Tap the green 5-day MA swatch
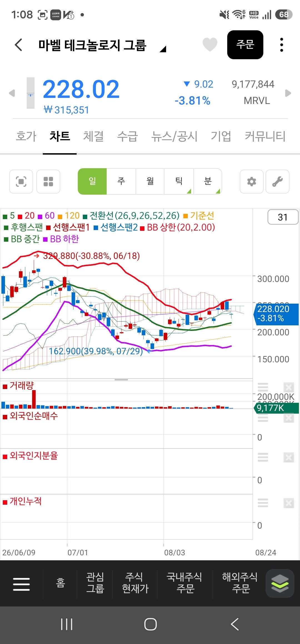The height and width of the screenshot is (644, 300). click(x=5, y=217)
